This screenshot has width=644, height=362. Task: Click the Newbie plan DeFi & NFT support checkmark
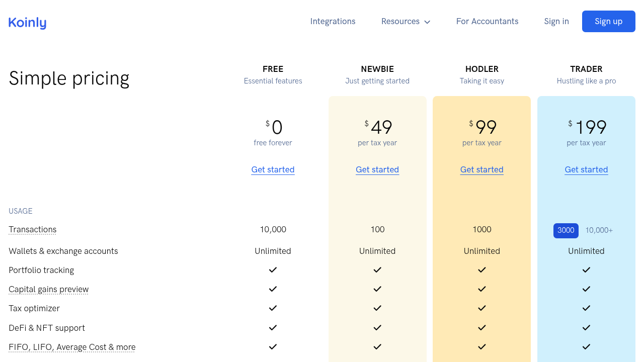point(377,328)
